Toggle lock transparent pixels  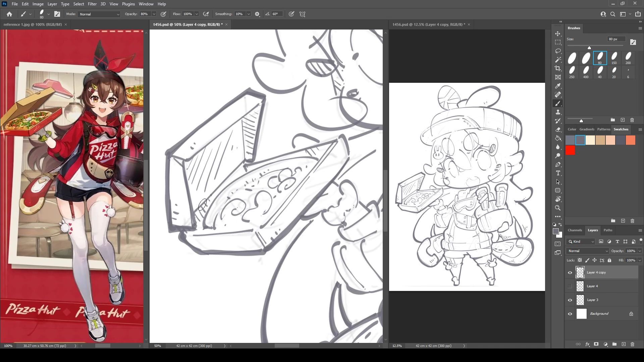tap(580, 260)
